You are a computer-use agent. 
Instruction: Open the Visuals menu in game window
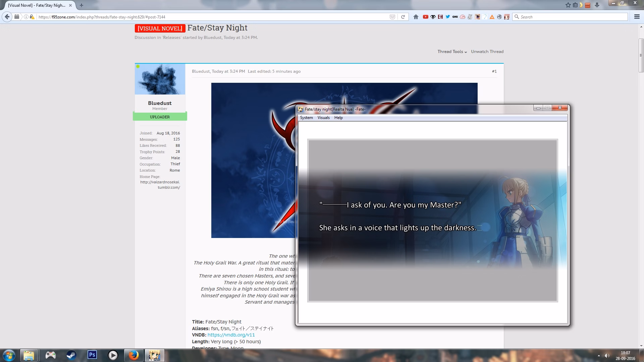323,118
